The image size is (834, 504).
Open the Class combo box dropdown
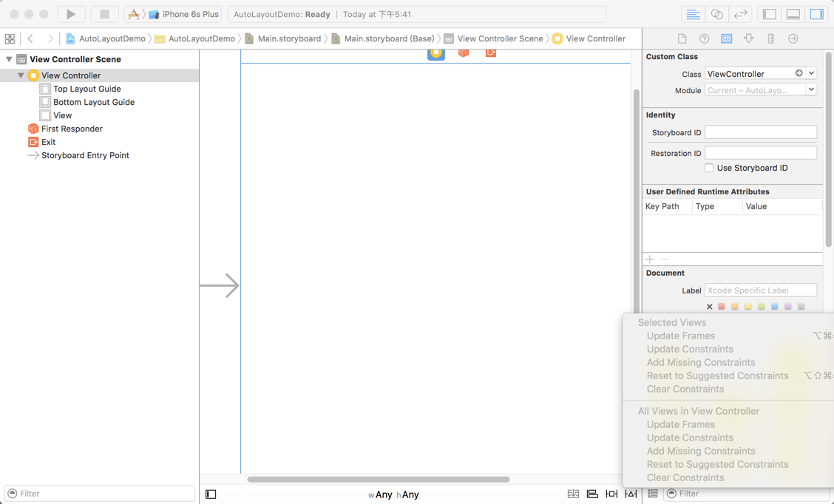[x=811, y=73]
